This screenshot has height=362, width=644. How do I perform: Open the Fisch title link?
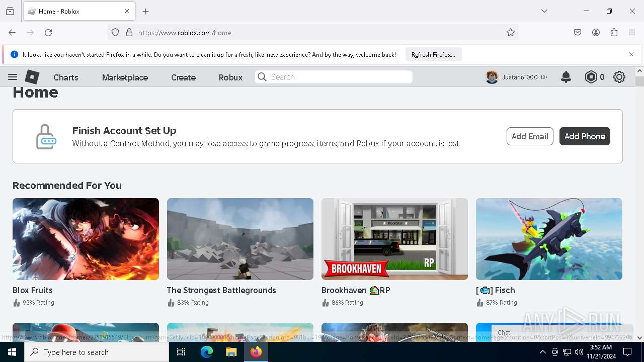point(496,290)
